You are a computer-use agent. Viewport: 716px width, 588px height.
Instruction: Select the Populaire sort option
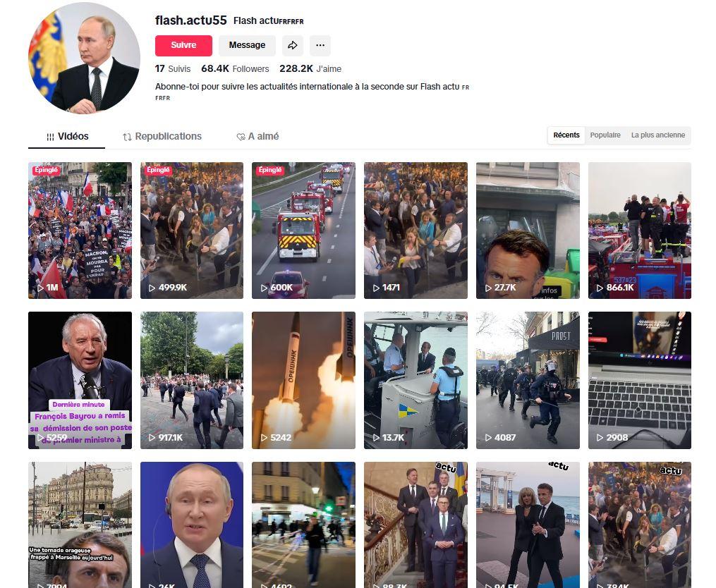tap(605, 135)
